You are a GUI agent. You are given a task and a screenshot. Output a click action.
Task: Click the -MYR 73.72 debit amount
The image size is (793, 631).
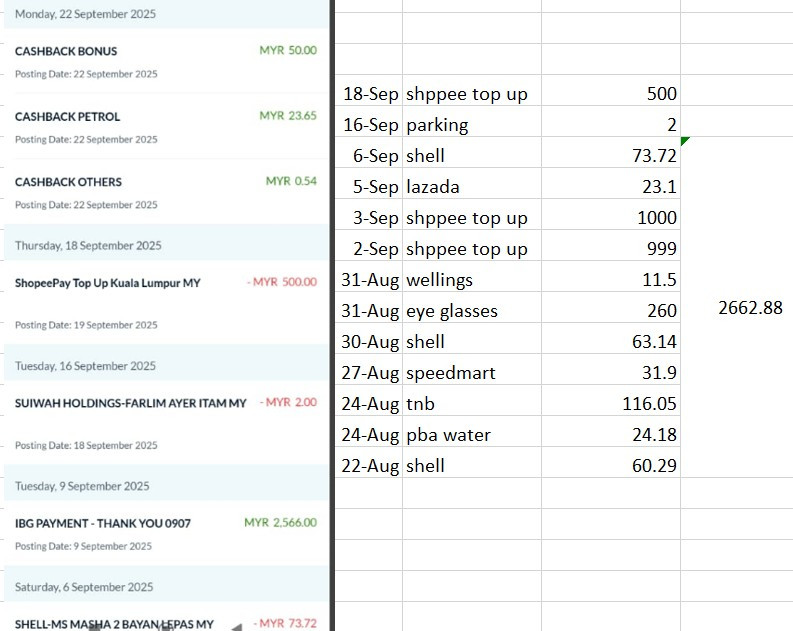pos(285,624)
